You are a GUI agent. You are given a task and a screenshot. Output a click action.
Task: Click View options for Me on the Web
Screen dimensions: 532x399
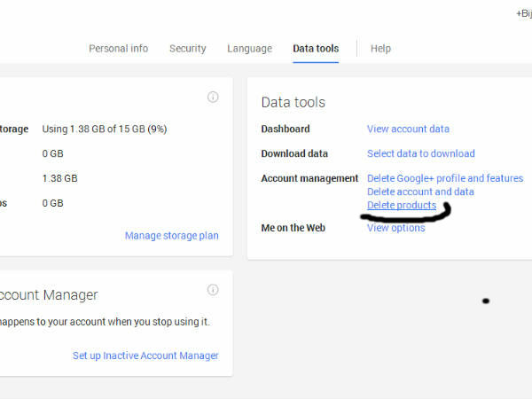coord(395,228)
